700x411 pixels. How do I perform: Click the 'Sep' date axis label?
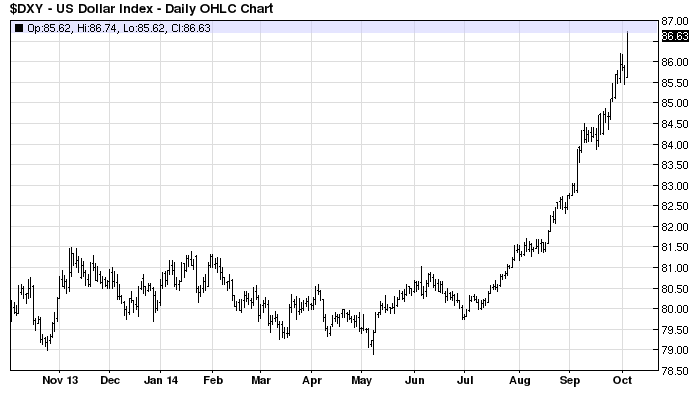pyautogui.click(x=570, y=381)
